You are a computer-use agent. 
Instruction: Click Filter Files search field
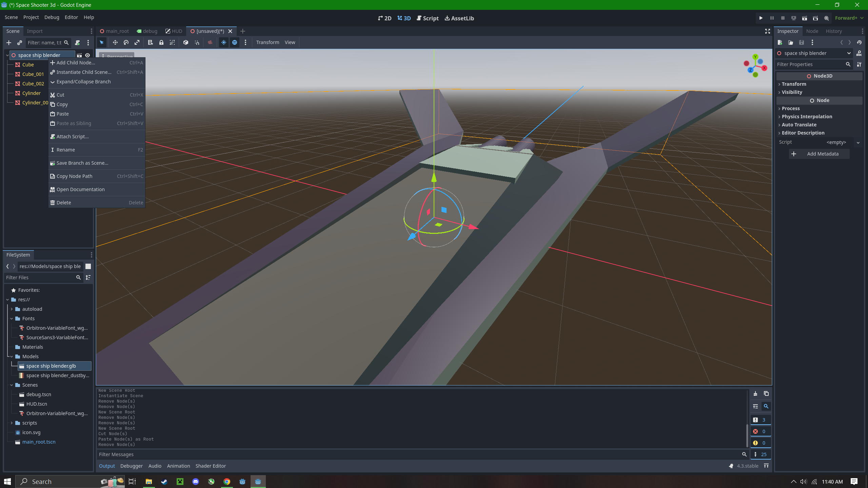pyautogui.click(x=43, y=278)
